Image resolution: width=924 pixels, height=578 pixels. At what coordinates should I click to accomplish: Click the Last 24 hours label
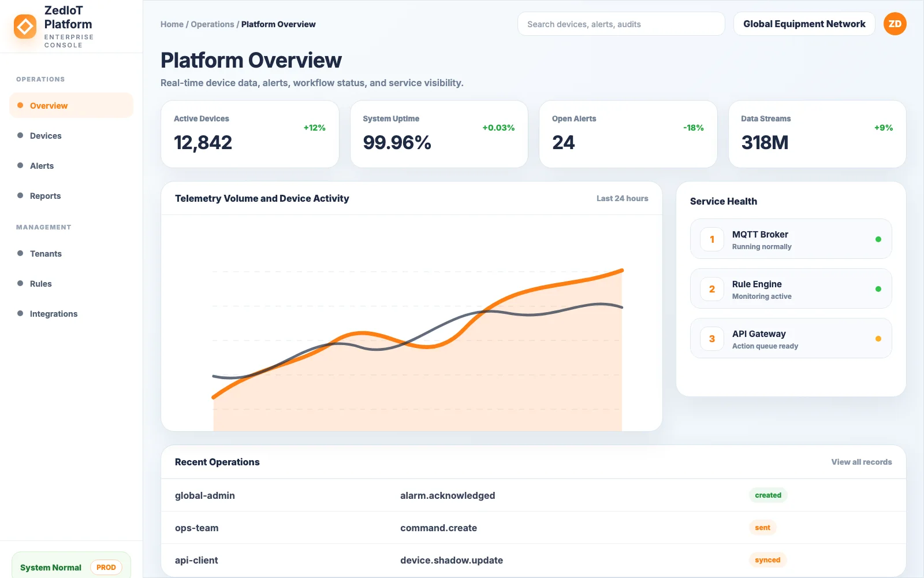(x=622, y=198)
